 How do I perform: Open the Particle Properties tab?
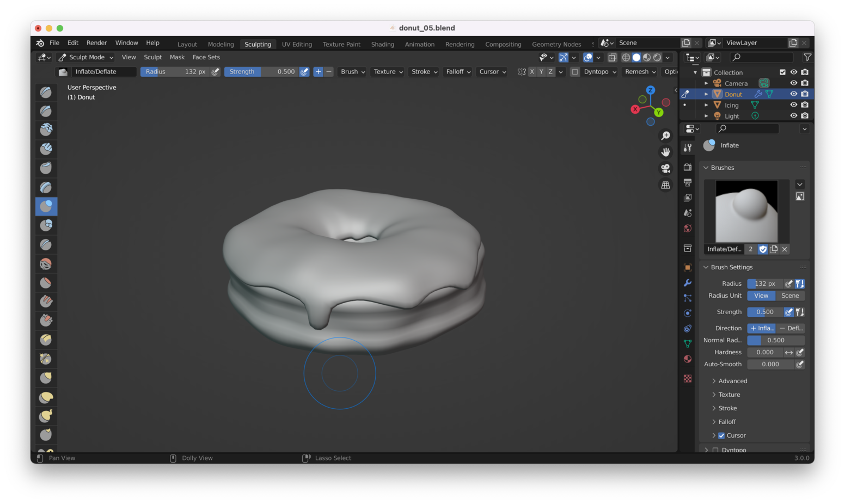(688, 297)
